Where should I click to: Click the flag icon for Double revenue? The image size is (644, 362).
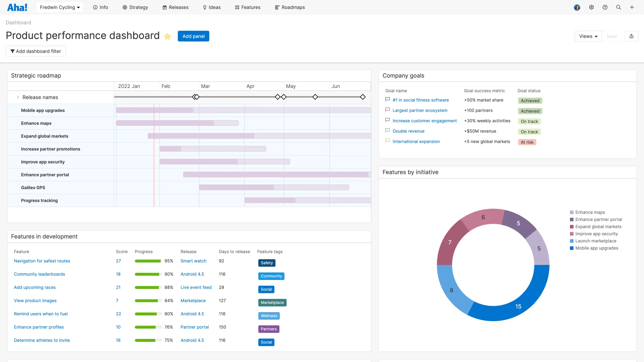(387, 131)
